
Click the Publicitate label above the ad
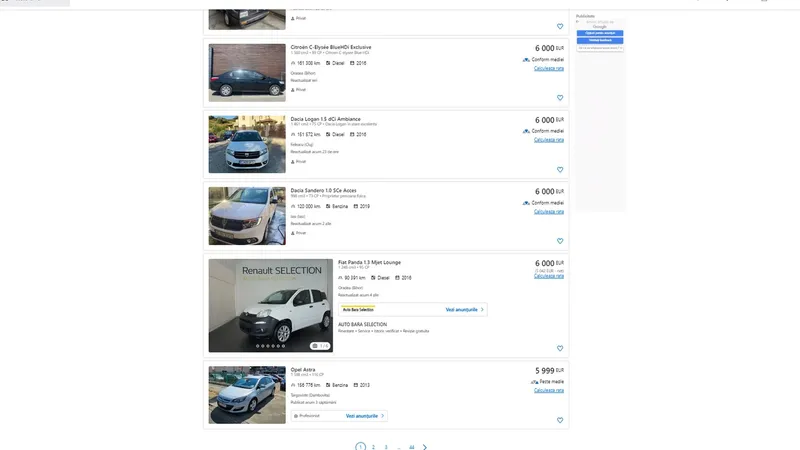[585, 16]
